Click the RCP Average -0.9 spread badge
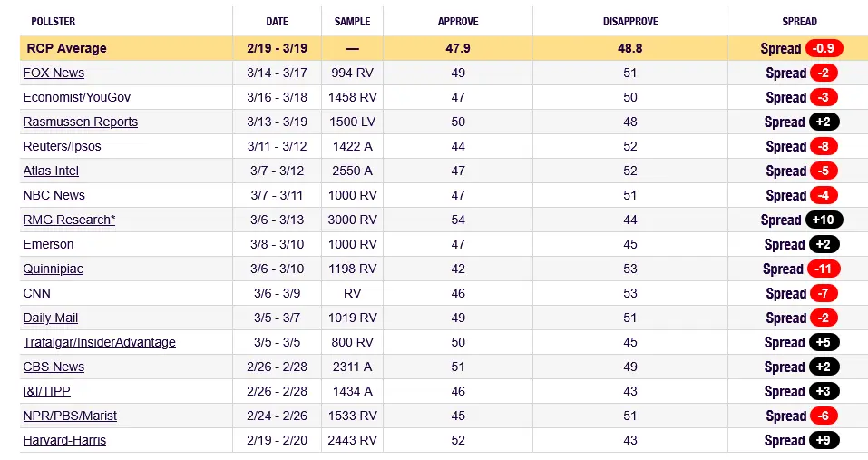The height and width of the screenshot is (460, 868). pyautogui.click(x=824, y=48)
